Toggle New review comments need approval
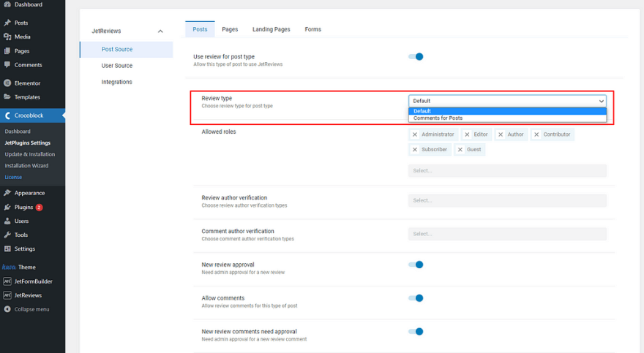 (416, 332)
